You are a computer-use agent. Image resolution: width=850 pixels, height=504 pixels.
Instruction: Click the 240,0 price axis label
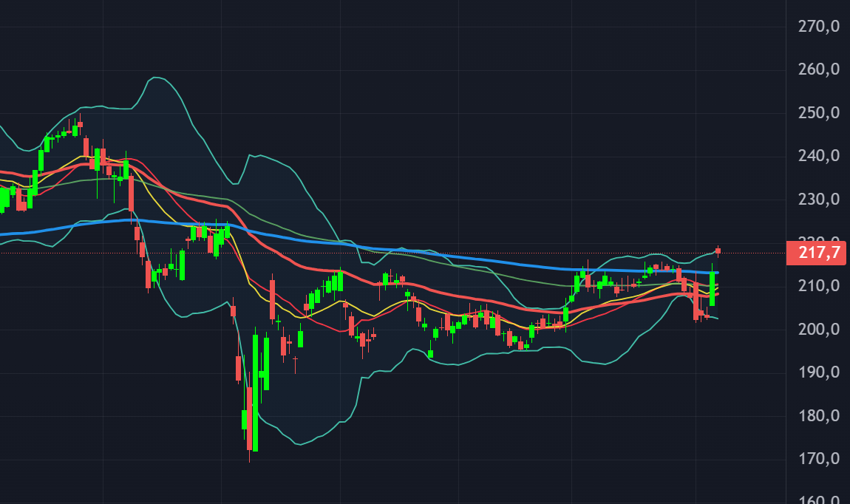[819, 156]
